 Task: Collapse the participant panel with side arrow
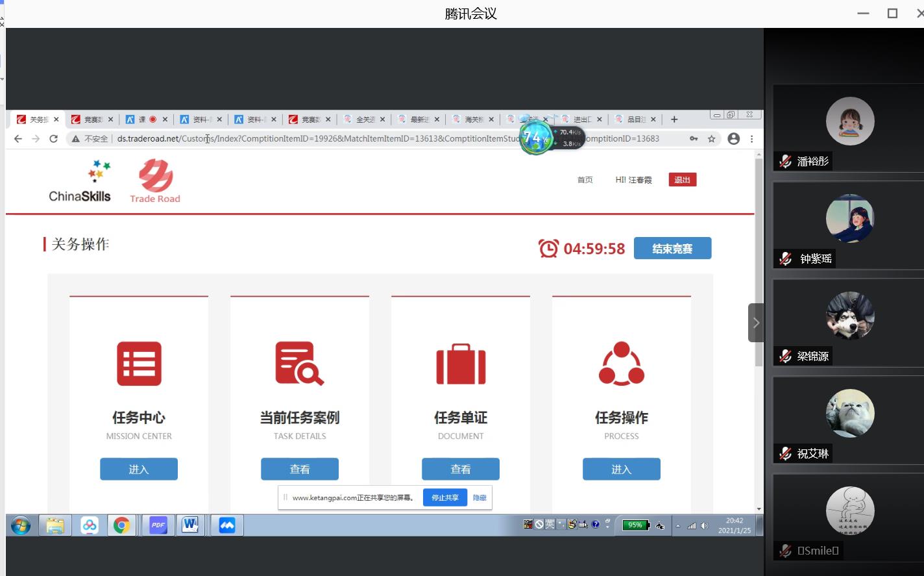[756, 323]
